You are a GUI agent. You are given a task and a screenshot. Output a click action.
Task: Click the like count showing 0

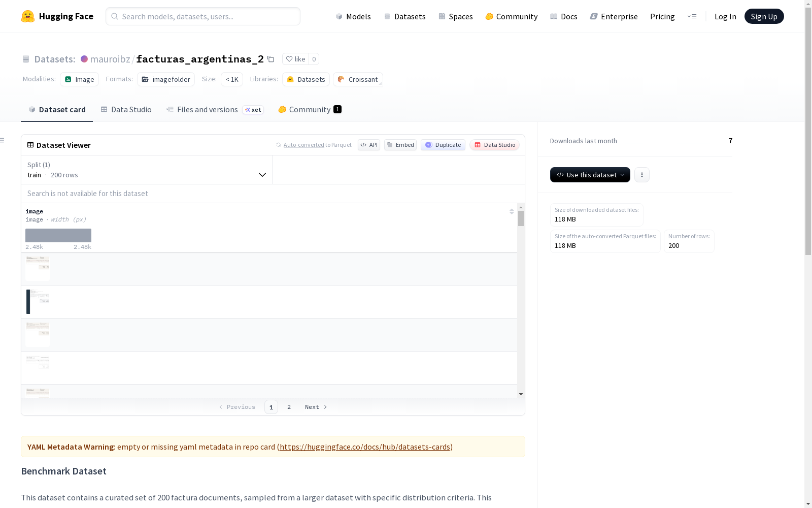(x=314, y=59)
